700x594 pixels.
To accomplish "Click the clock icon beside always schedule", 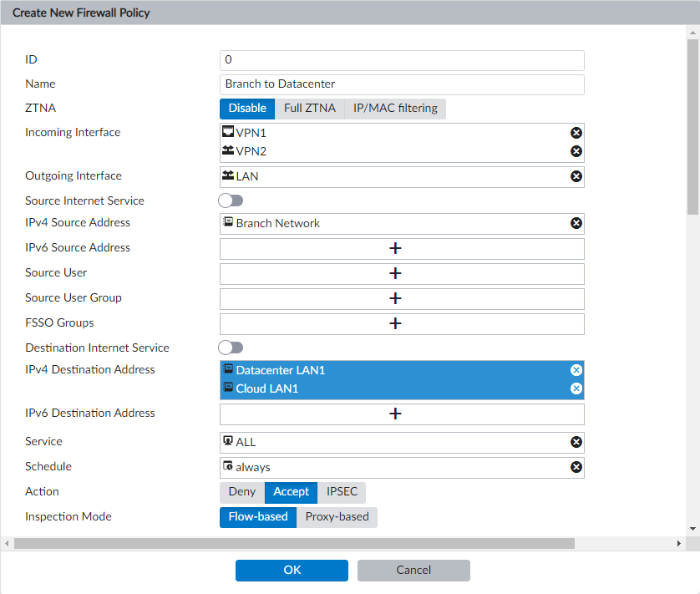I will click(x=228, y=467).
